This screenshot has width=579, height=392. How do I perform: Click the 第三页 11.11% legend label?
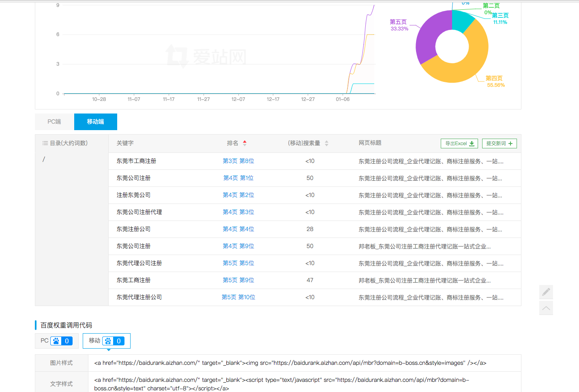click(x=500, y=19)
